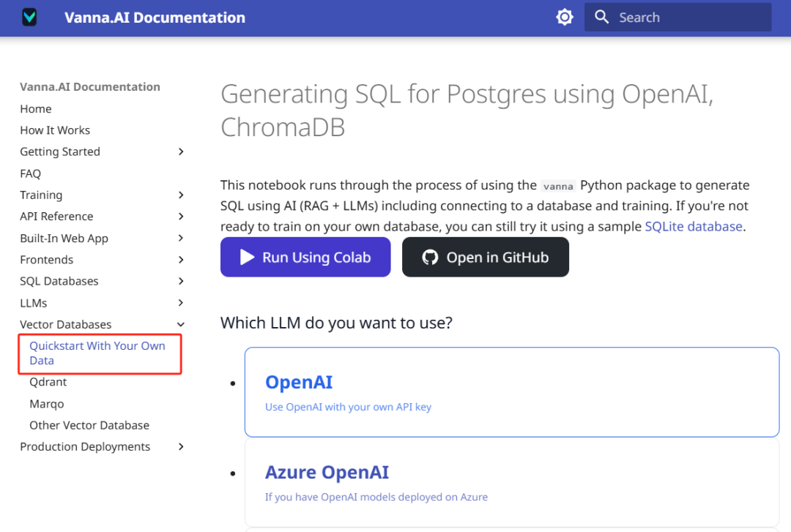Open Other Vector Database page
The width and height of the screenshot is (791, 532).
(x=89, y=425)
